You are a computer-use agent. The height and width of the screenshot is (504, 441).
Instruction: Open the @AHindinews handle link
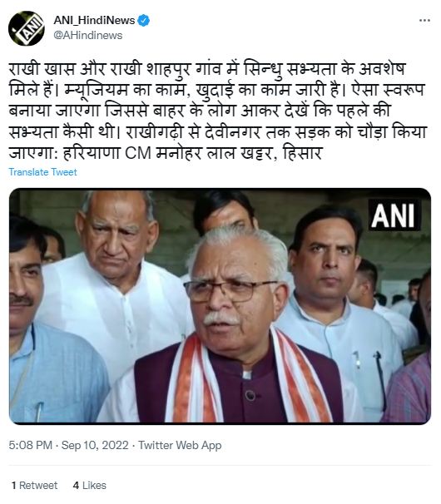click(x=88, y=36)
